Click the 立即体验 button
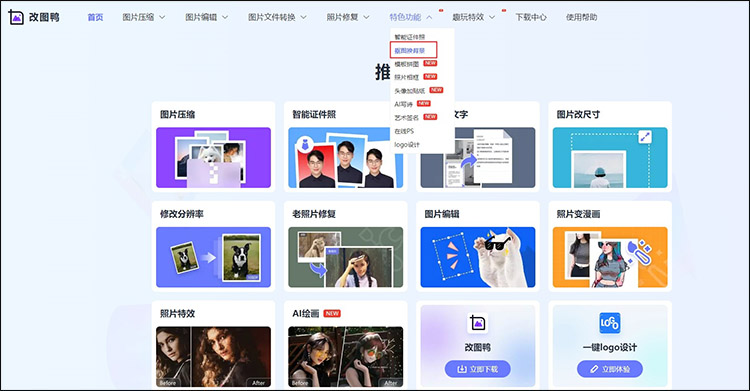 click(609, 369)
